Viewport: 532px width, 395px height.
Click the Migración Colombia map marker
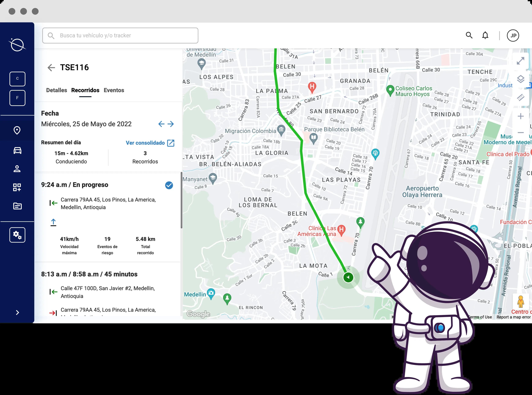281,130
